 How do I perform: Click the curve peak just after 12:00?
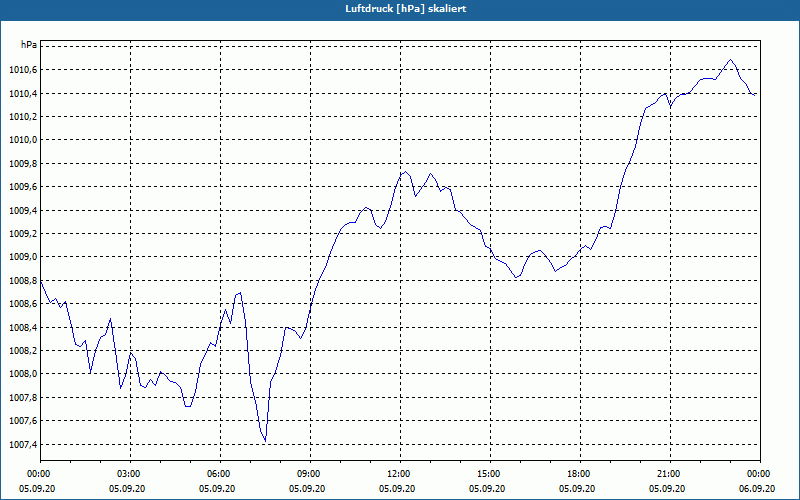pos(405,172)
